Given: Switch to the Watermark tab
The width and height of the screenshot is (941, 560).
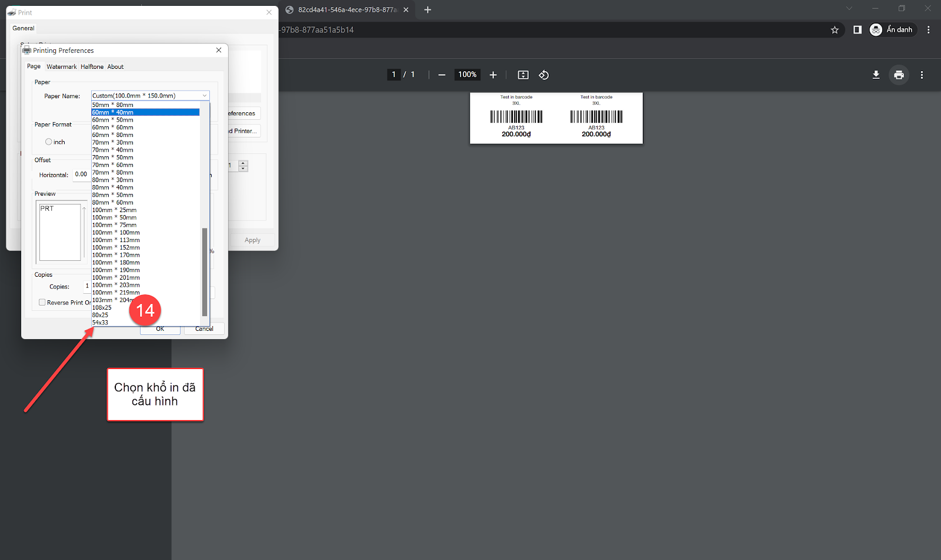Looking at the screenshot, I should [x=61, y=67].
